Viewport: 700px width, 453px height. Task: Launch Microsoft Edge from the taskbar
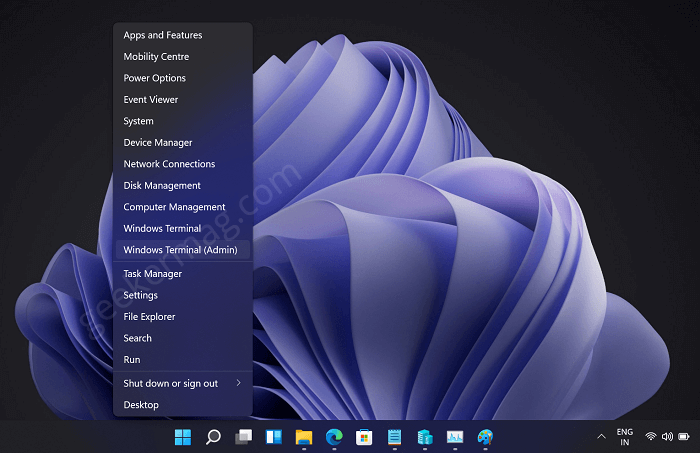[x=334, y=437]
